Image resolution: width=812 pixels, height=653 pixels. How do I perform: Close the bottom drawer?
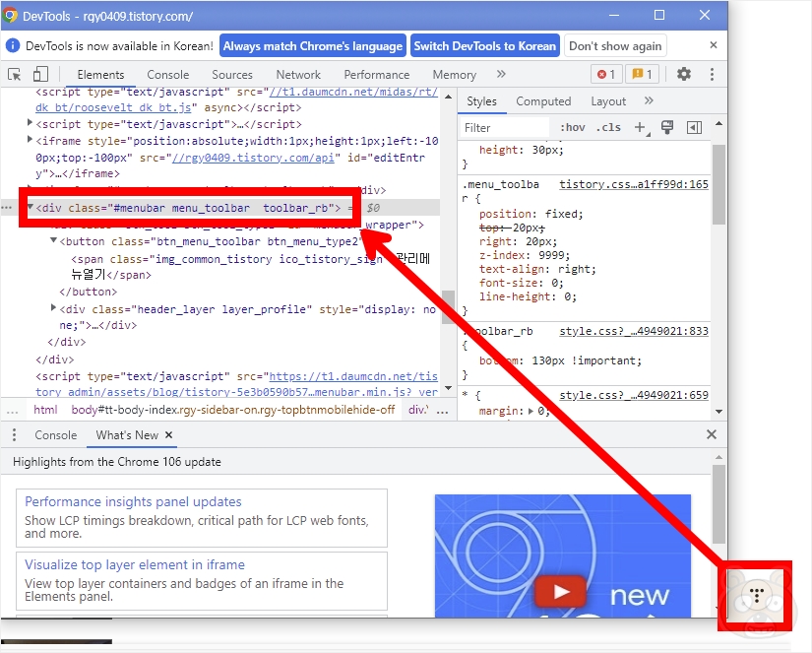click(x=712, y=434)
